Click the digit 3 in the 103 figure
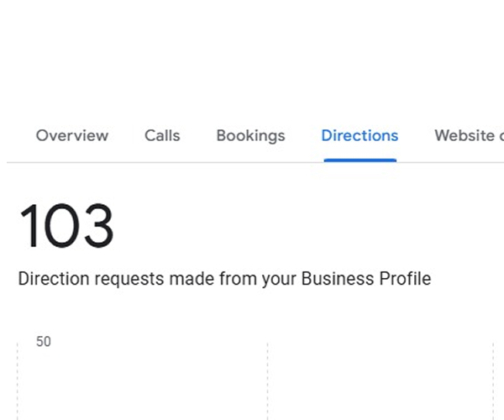The width and height of the screenshot is (504, 420). click(99, 226)
